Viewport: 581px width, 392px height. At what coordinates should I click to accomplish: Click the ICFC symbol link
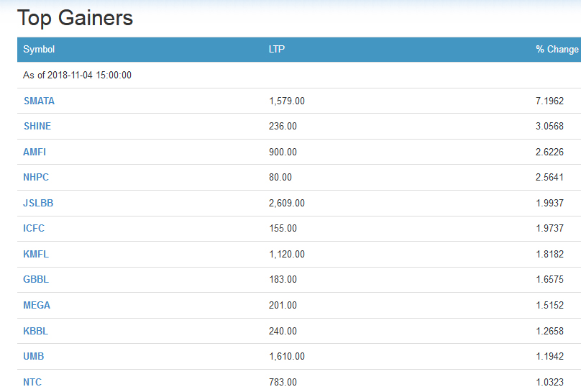[x=34, y=228]
